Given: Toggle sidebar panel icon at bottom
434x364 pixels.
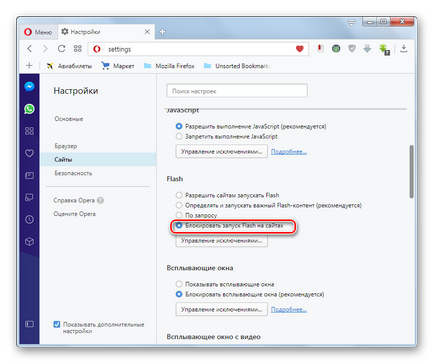Looking at the screenshot, I should pos(29,324).
